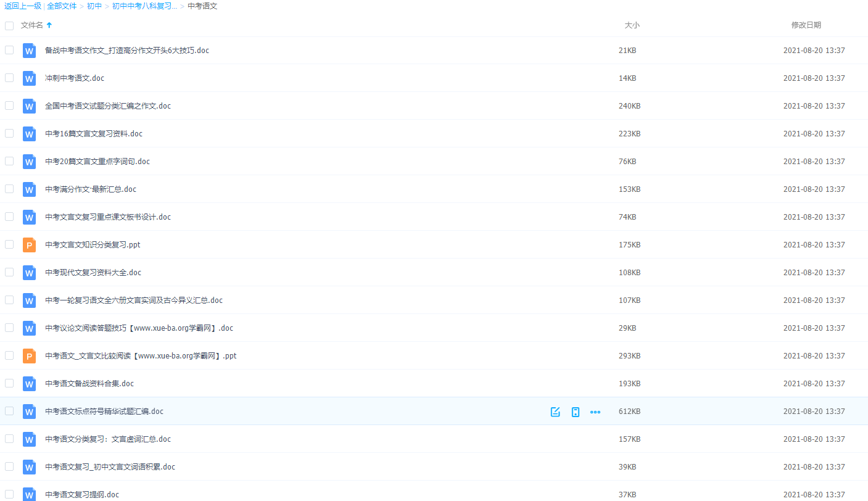Toggle the sort arrow next to 文件名
Viewport: 868px width, 501px height.
click(49, 25)
